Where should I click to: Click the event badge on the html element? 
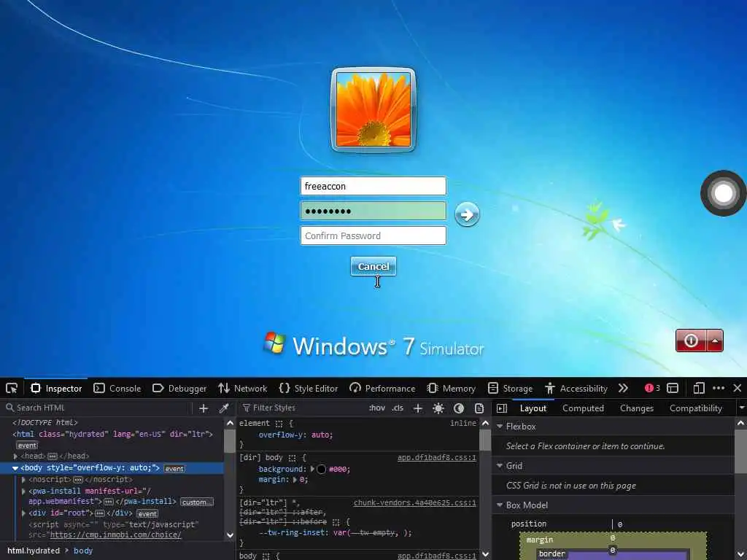tap(27, 446)
